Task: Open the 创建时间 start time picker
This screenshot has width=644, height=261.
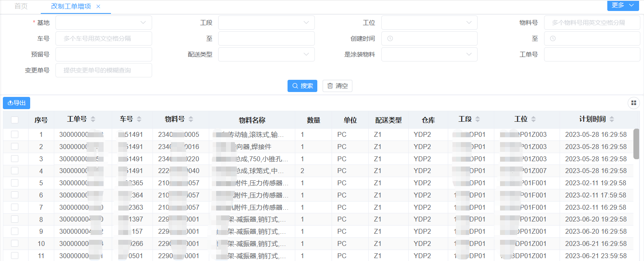Action: coord(429,39)
